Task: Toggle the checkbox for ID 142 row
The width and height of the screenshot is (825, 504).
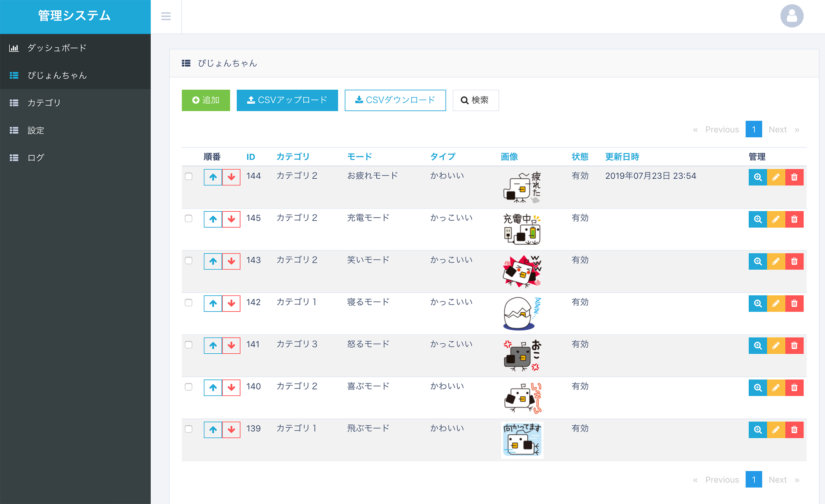Action: pos(188,302)
